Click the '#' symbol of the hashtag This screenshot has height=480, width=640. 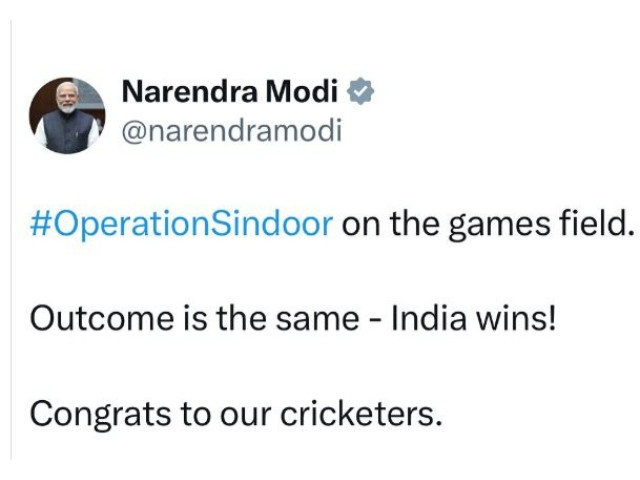pos(40,224)
